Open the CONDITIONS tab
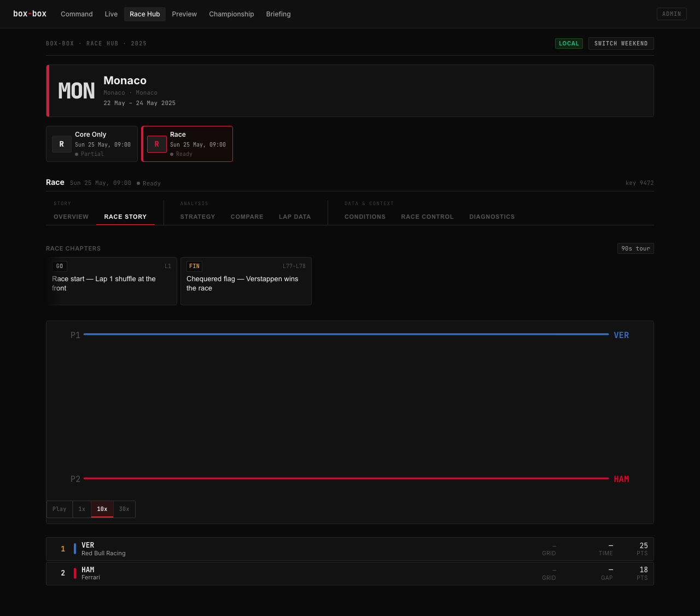This screenshot has height=616, width=700. [365, 217]
